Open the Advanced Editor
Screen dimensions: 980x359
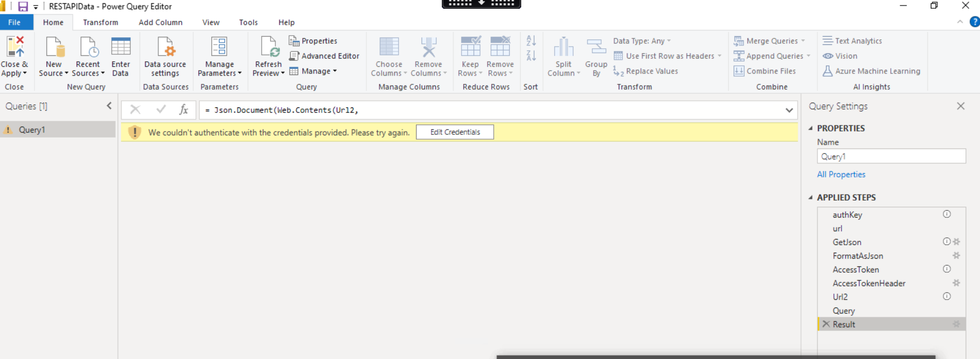click(324, 56)
